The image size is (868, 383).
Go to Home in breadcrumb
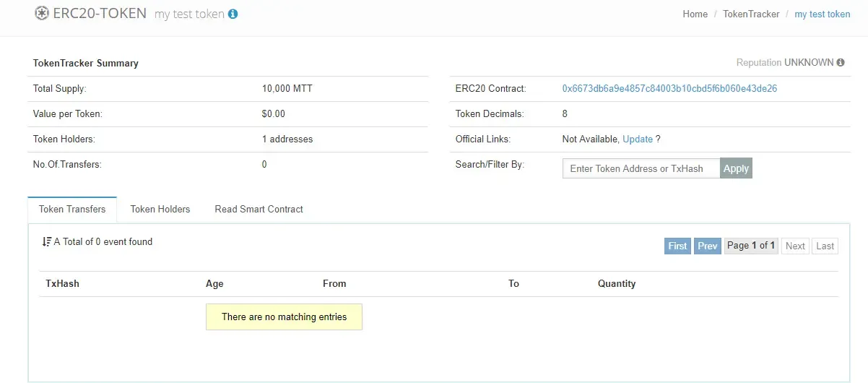(x=695, y=14)
